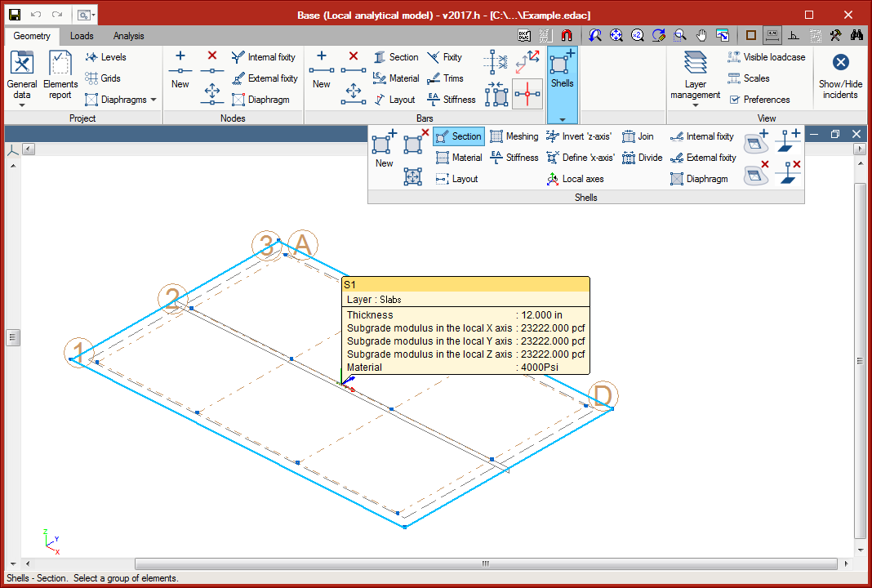Expand the General data dropdown
Viewport: 872px width, 588px height.
[x=22, y=105]
